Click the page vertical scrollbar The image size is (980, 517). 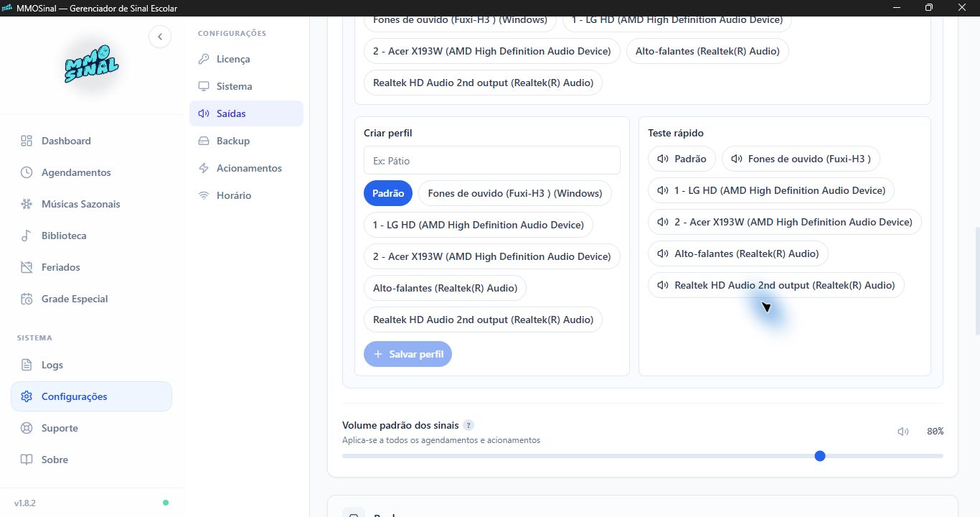pyautogui.click(x=976, y=281)
